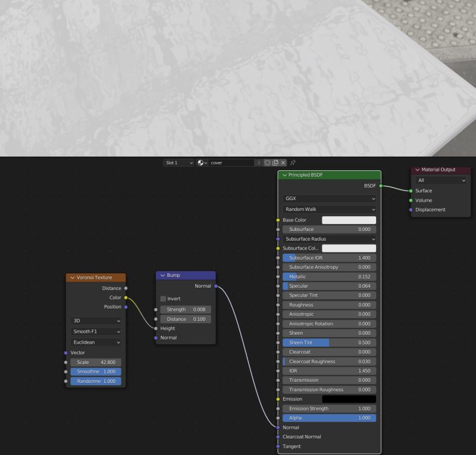Image resolution: width=476 pixels, height=455 pixels.
Task: Toggle the fake user shield for the material
Action: point(267,162)
